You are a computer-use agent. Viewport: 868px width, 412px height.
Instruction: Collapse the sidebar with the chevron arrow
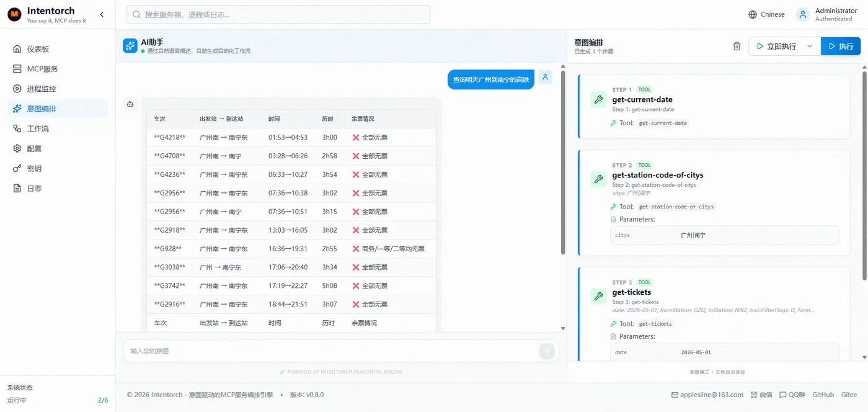point(102,14)
